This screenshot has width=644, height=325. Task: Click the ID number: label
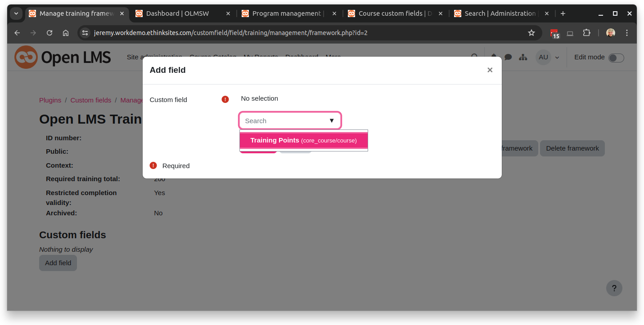click(x=64, y=138)
